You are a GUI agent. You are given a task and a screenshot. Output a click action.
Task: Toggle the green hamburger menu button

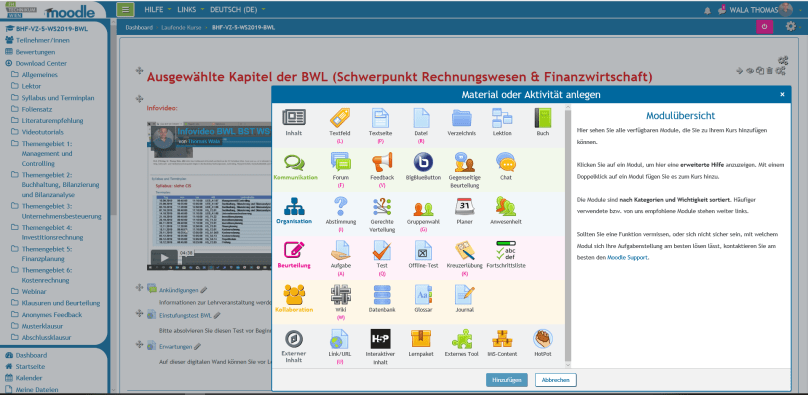tap(125, 10)
